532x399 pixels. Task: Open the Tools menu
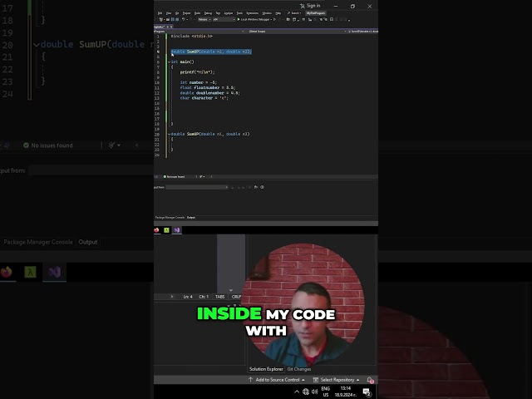239,13
